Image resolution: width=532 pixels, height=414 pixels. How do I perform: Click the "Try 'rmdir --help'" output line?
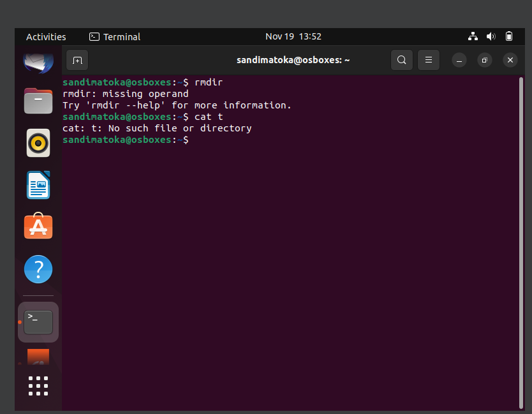point(177,105)
